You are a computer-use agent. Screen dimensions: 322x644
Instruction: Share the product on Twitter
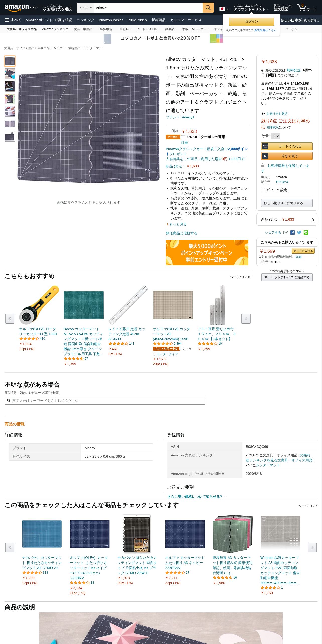click(x=299, y=233)
